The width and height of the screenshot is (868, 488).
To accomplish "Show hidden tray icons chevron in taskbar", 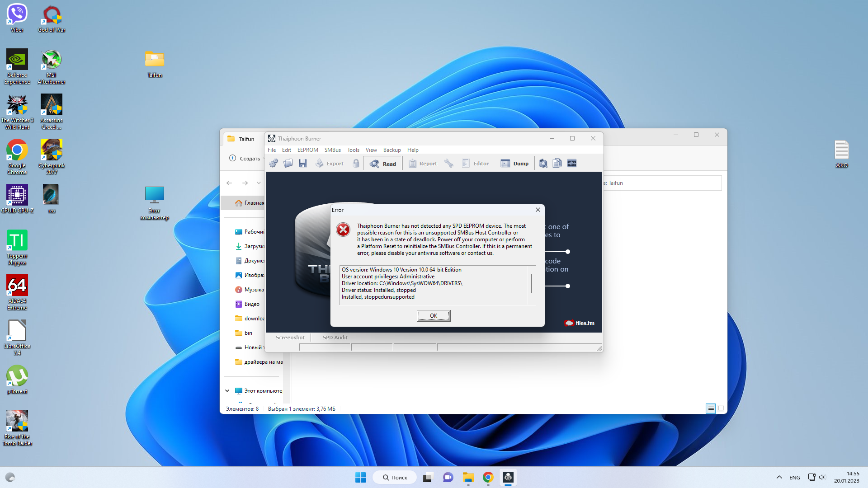I will tap(779, 478).
